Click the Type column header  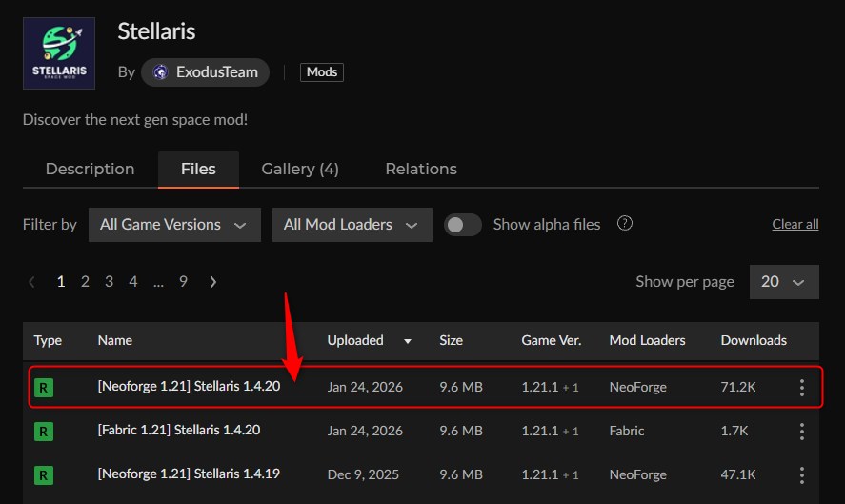[x=48, y=341]
